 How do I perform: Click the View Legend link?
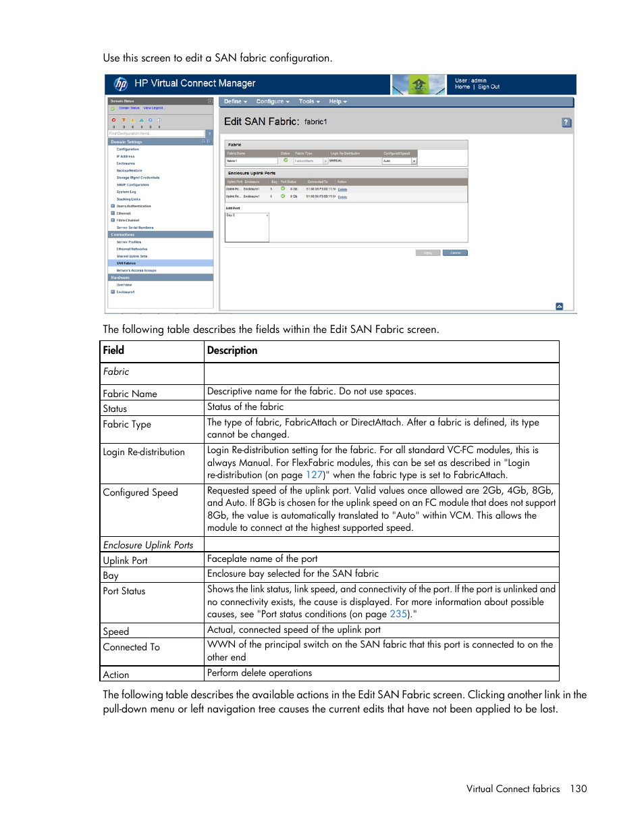(x=154, y=108)
